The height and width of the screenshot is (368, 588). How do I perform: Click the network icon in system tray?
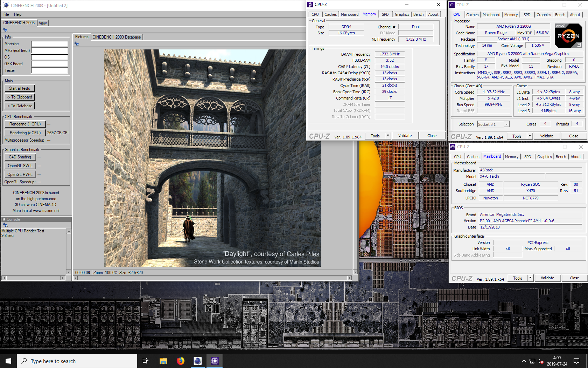coord(532,361)
